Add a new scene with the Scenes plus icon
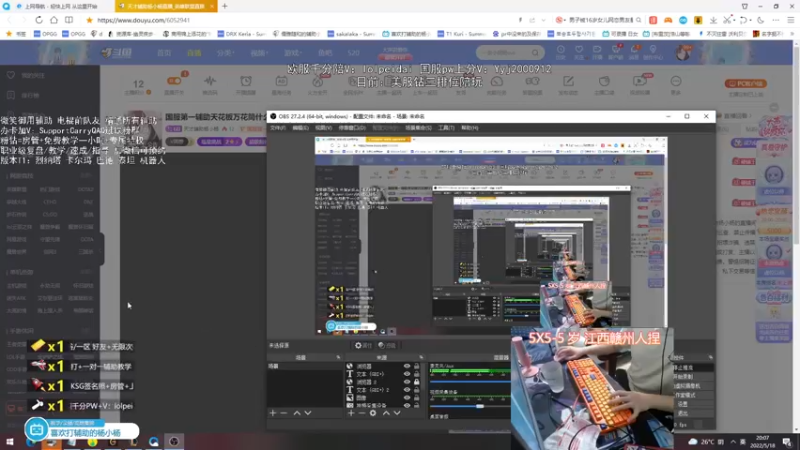Image resolution: width=800 pixels, height=450 pixels. click(273, 413)
